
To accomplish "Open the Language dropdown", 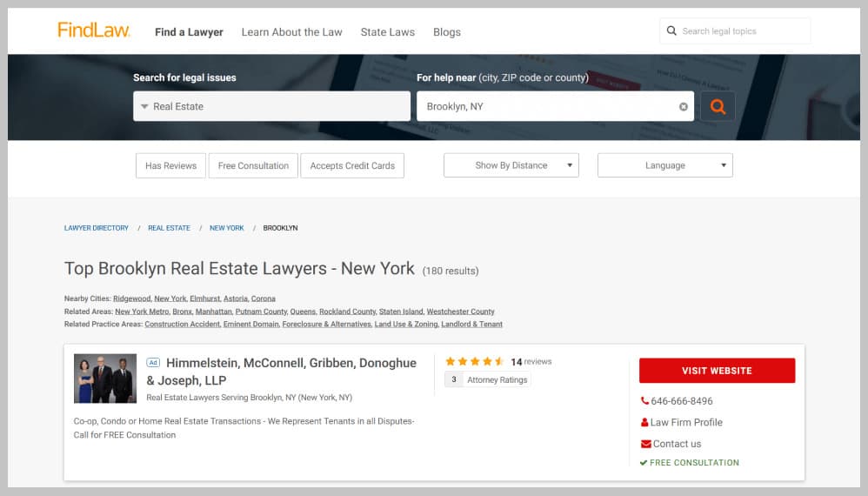I will [x=664, y=165].
